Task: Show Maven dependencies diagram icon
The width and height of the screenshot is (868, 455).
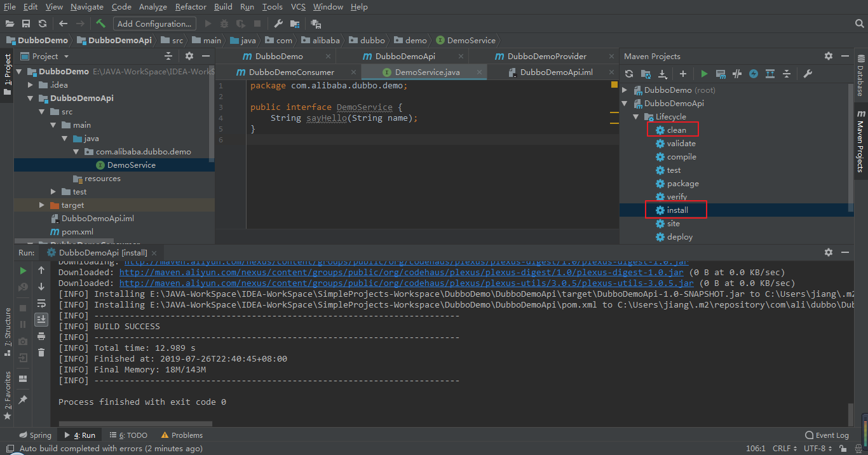Action: (770, 74)
